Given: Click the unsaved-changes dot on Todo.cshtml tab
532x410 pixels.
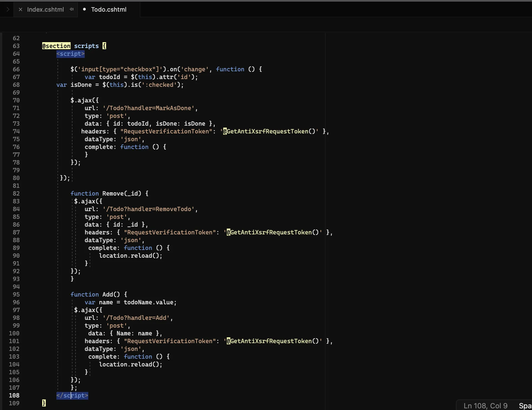Looking at the screenshot, I should pos(84,9).
